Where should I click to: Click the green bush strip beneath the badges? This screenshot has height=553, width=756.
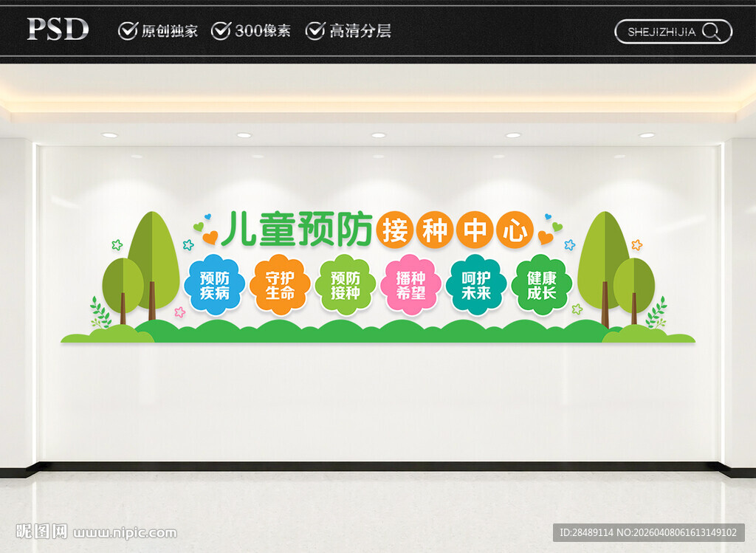(x=378, y=332)
